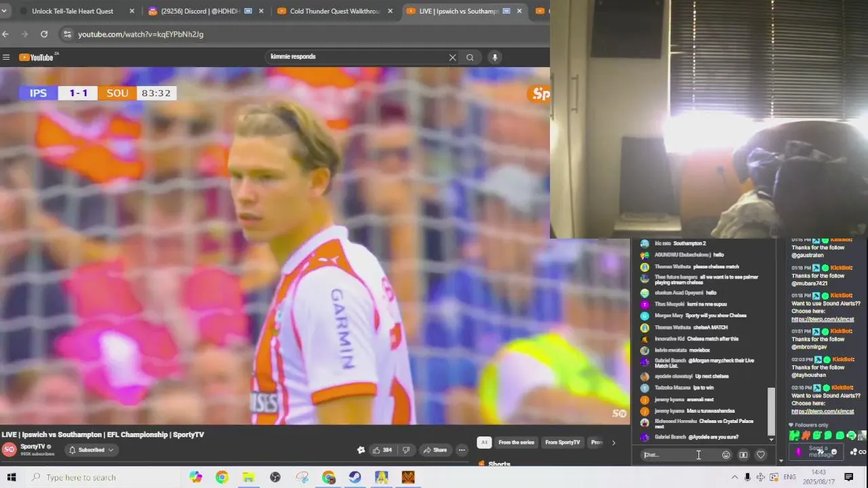Dislike the video with thumbs down
868x488 pixels.
click(x=406, y=450)
